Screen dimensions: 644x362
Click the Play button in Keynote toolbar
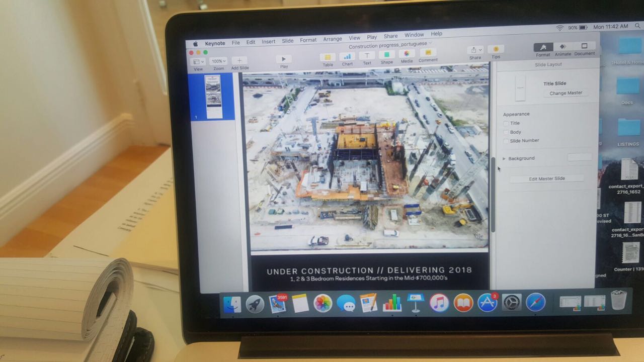[x=284, y=59]
